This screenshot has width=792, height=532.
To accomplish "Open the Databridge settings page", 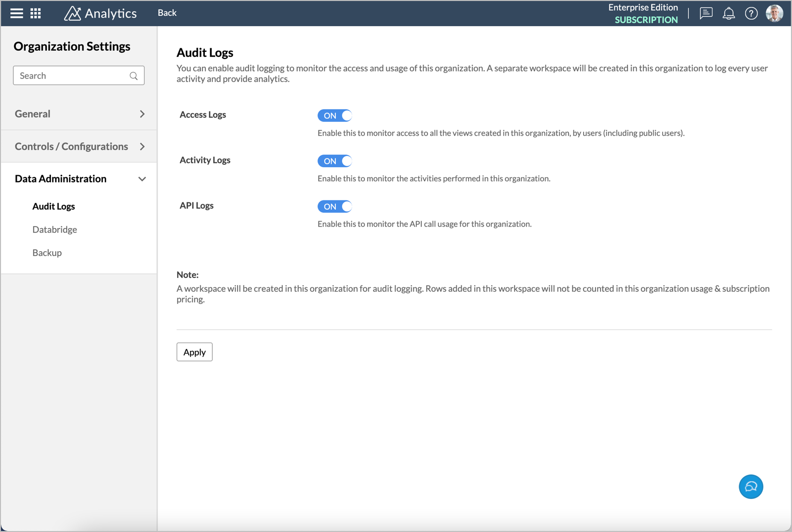I will 55,229.
